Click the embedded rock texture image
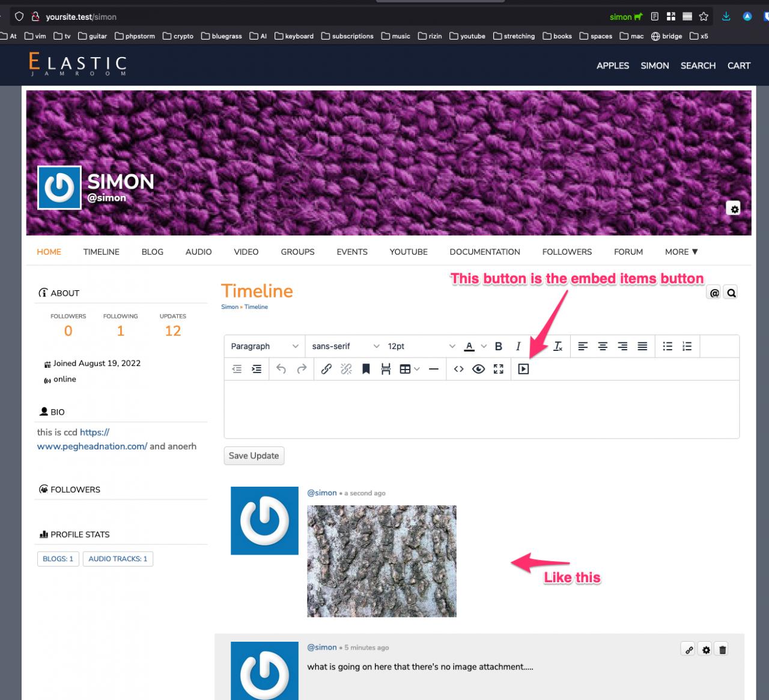The width and height of the screenshot is (769, 700). point(381,561)
